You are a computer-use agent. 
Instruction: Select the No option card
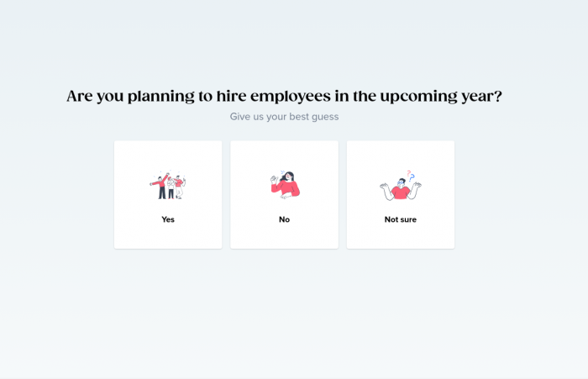coord(284,195)
